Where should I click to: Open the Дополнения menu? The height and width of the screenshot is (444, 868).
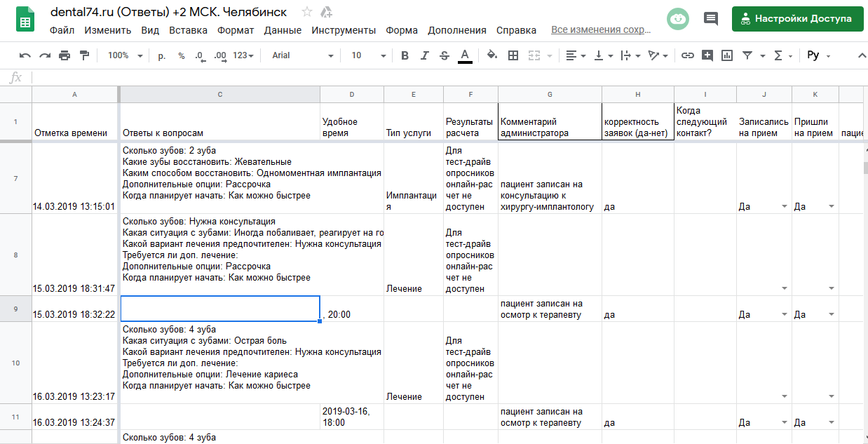(x=457, y=30)
